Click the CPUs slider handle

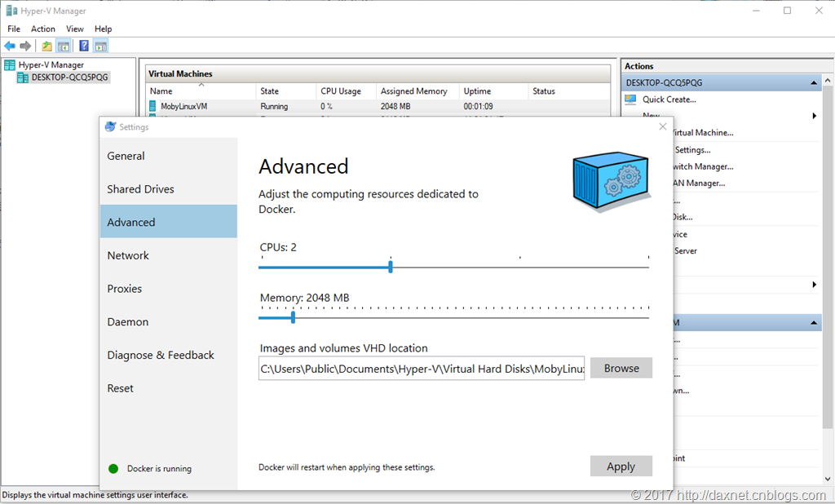point(391,267)
